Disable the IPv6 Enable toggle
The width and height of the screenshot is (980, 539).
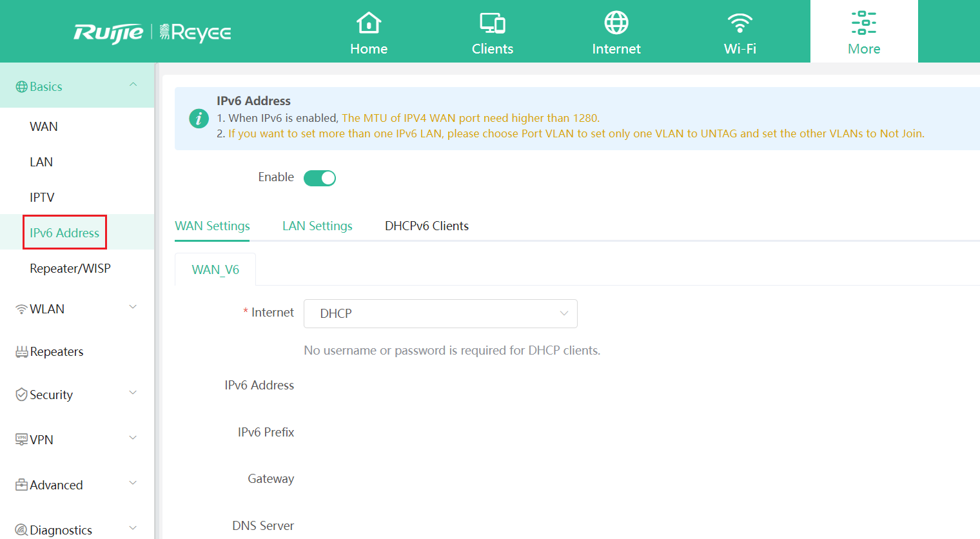(320, 178)
